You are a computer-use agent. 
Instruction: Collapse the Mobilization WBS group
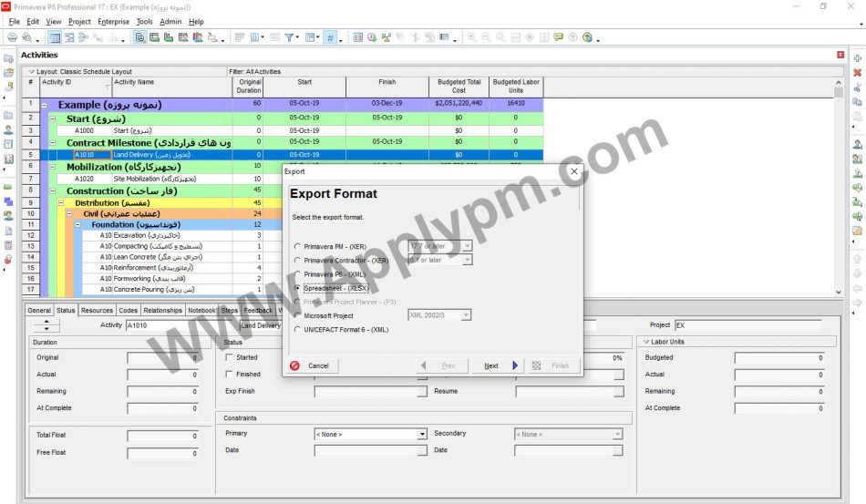[53, 167]
